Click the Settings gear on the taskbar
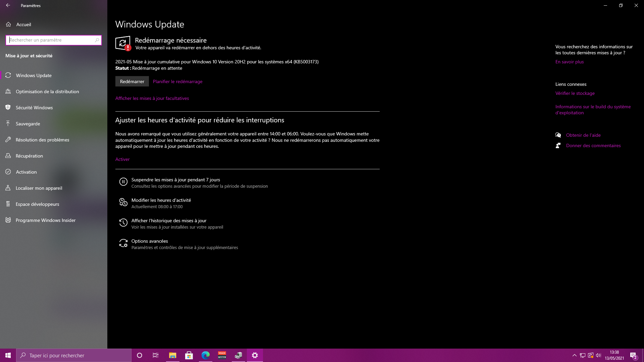Screen dimensions: 644x362 255,355
